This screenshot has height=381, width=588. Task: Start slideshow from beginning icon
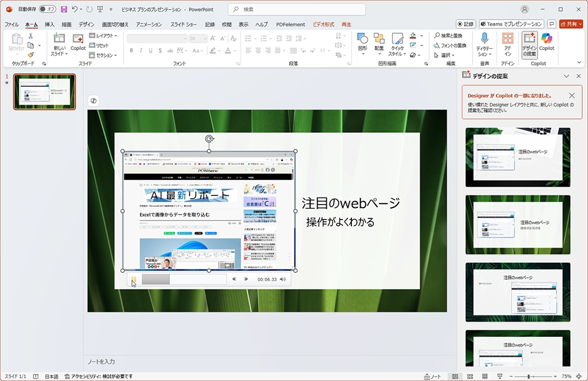pos(100,9)
